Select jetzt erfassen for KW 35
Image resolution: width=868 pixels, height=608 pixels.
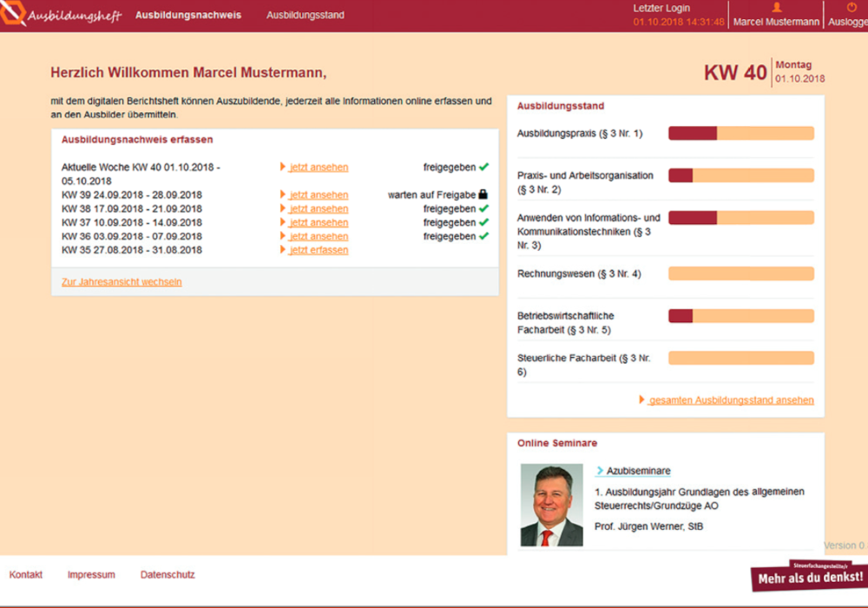click(319, 250)
